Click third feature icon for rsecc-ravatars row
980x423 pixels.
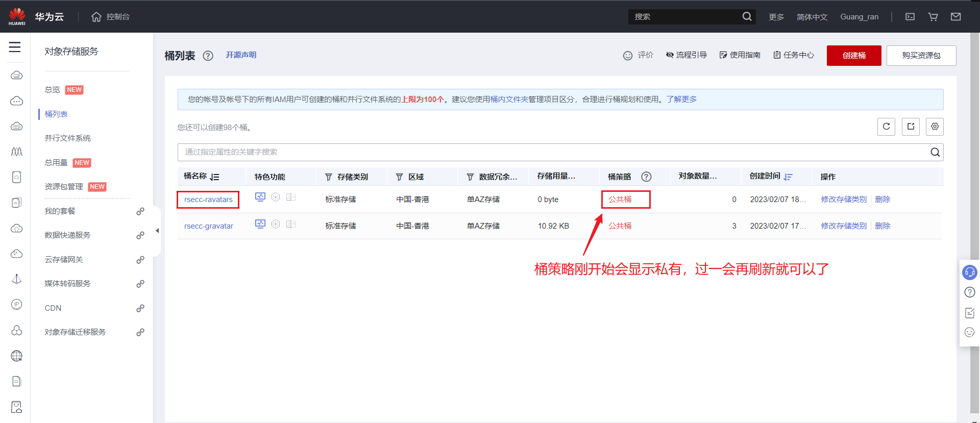click(x=291, y=197)
